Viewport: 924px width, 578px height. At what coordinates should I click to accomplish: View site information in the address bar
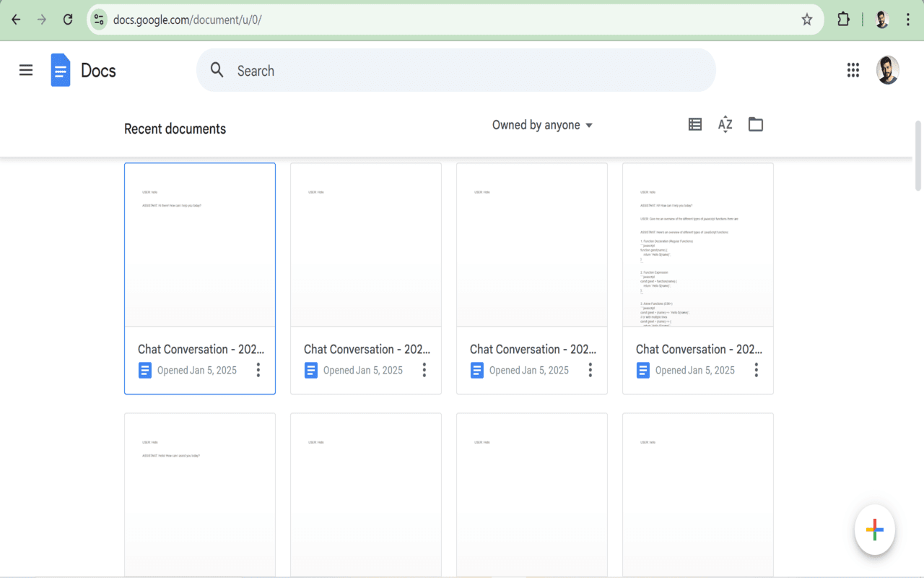99,20
